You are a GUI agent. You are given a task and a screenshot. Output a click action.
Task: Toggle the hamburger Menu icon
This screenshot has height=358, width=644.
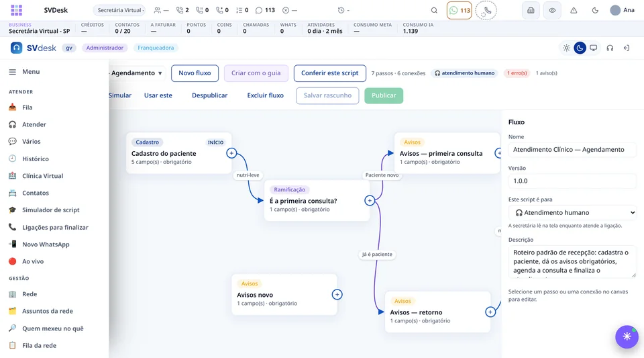click(x=12, y=72)
